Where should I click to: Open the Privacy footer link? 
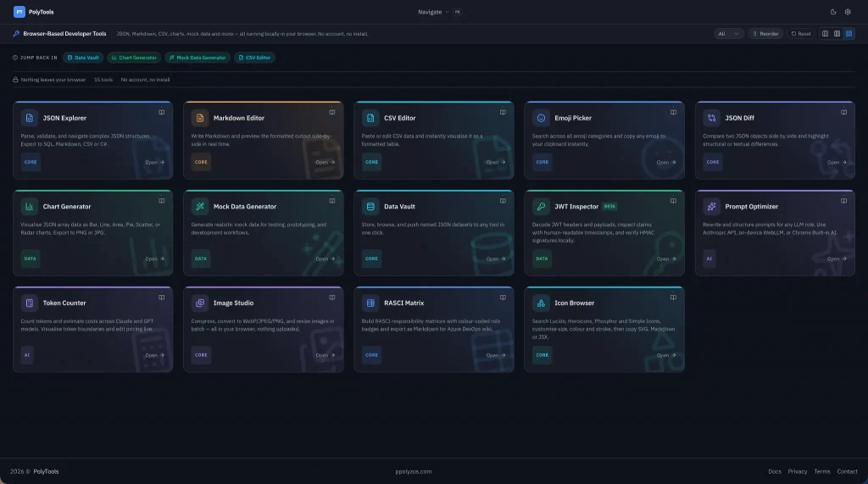797,471
